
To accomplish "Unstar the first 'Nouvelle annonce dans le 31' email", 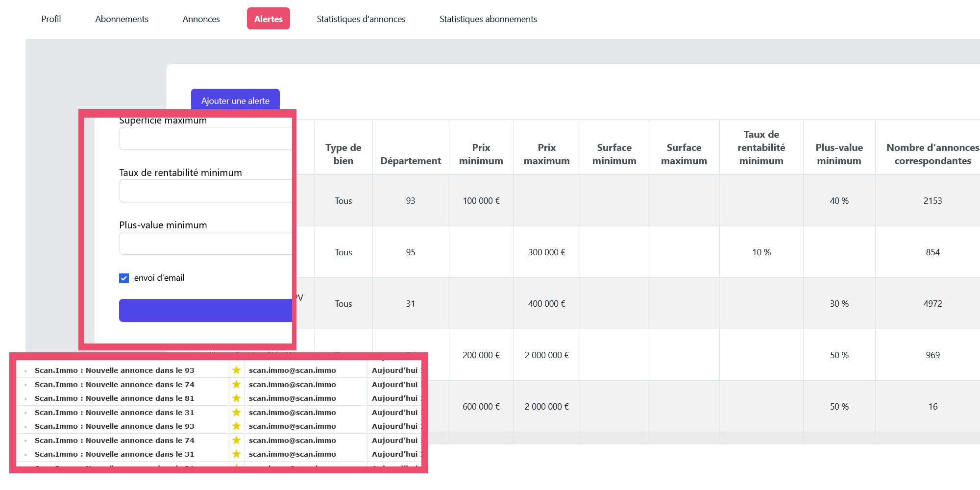I will (x=236, y=413).
